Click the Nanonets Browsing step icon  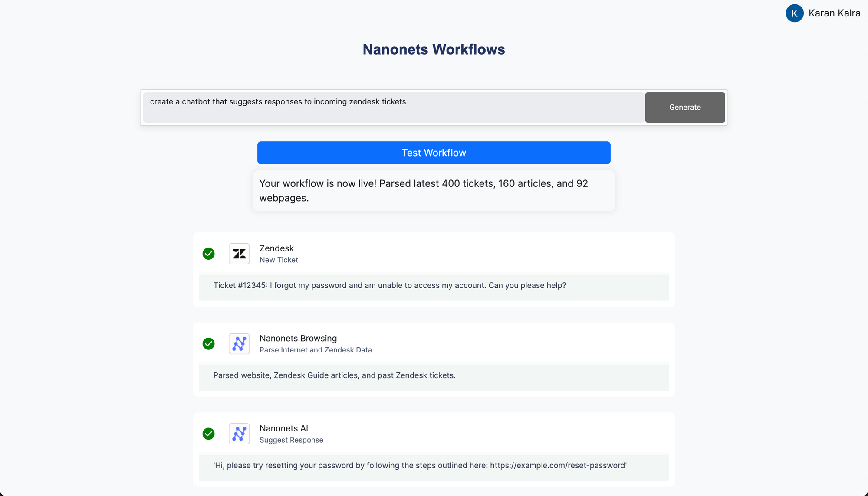[x=239, y=344]
